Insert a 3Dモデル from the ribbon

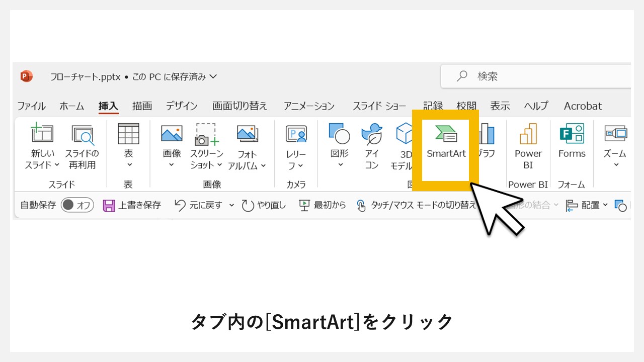coord(404,143)
